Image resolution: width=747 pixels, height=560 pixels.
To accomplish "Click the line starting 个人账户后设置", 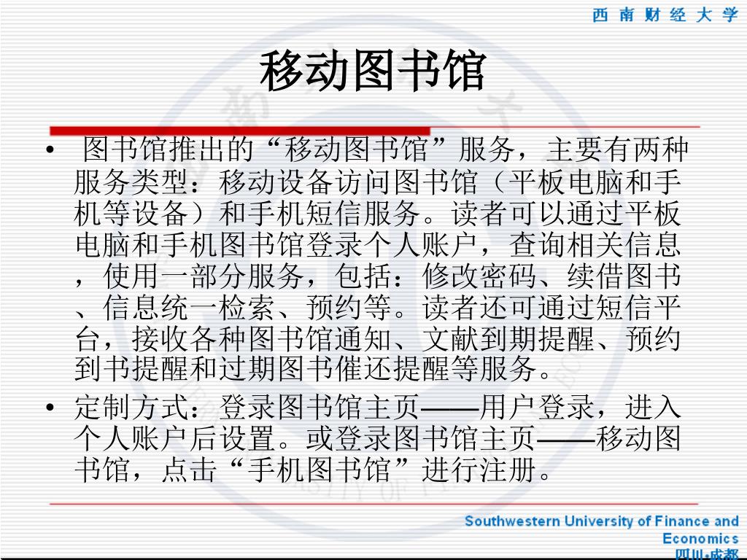I will click(x=378, y=438).
